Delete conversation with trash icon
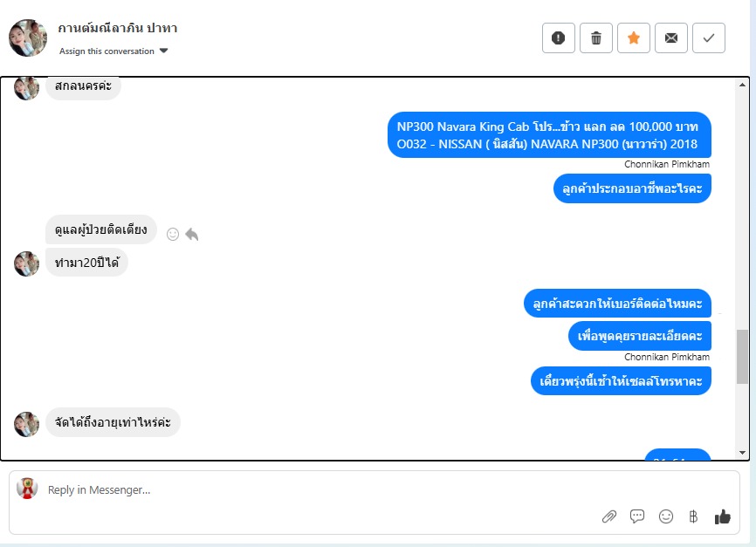The image size is (756, 547). click(596, 38)
